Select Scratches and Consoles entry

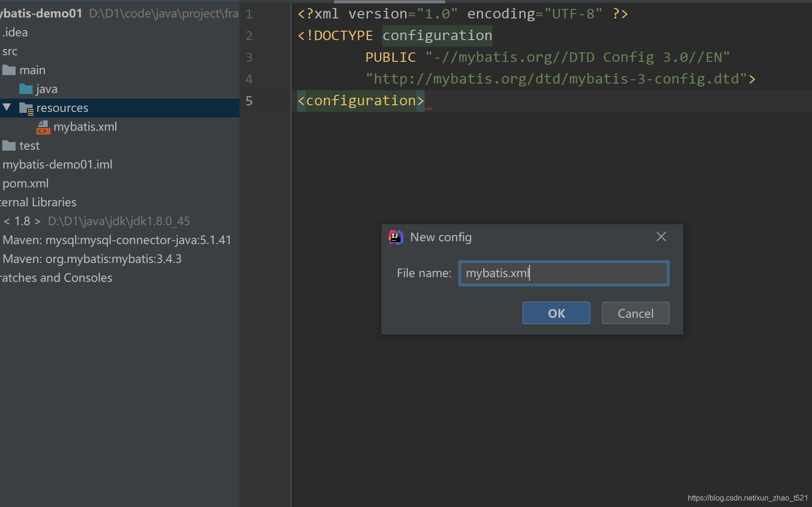tap(56, 278)
